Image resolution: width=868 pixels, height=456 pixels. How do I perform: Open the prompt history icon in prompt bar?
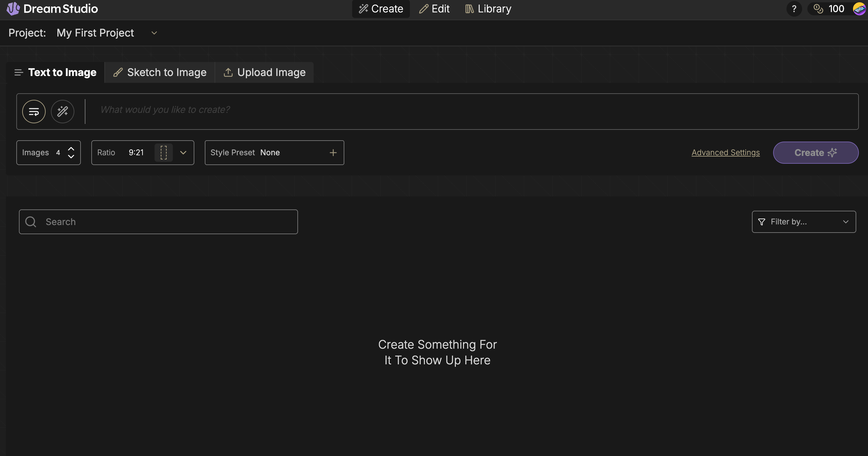(x=34, y=111)
